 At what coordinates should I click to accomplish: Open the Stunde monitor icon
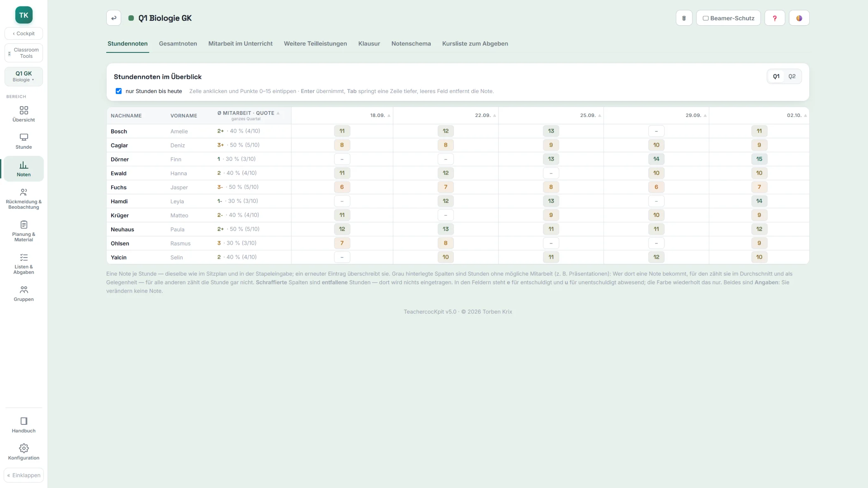(24, 137)
